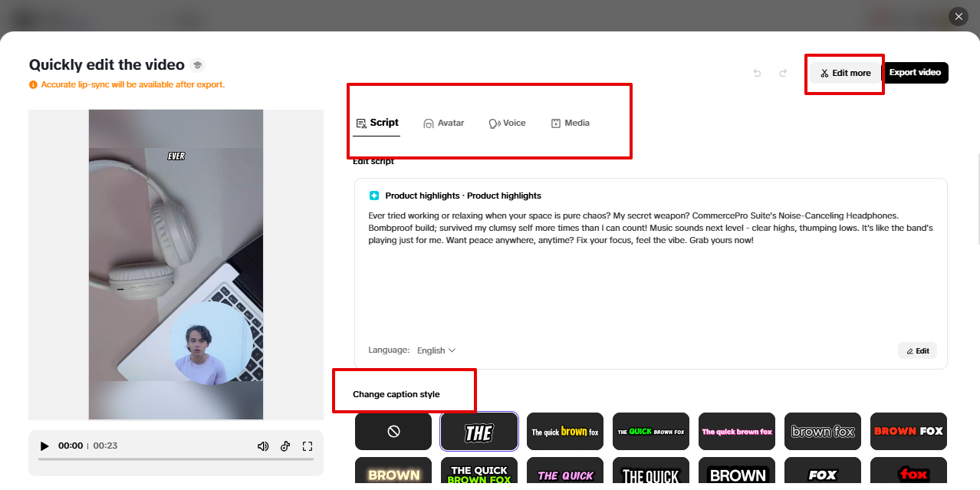The width and height of the screenshot is (980, 490).
Task: Choose boxed 'BROWN' caption style
Action: pyautogui.click(x=737, y=471)
